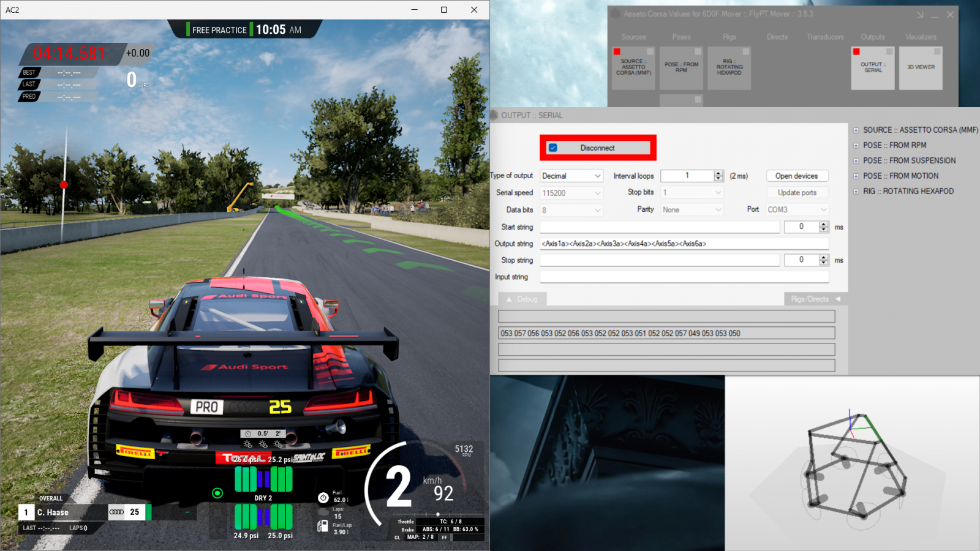Switch to the Debug tab
Viewport: 980px width, 551px height.
[522, 299]
